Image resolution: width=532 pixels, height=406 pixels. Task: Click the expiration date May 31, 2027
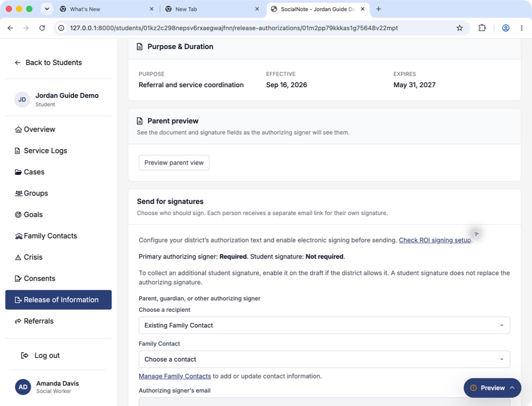point(414,85)
